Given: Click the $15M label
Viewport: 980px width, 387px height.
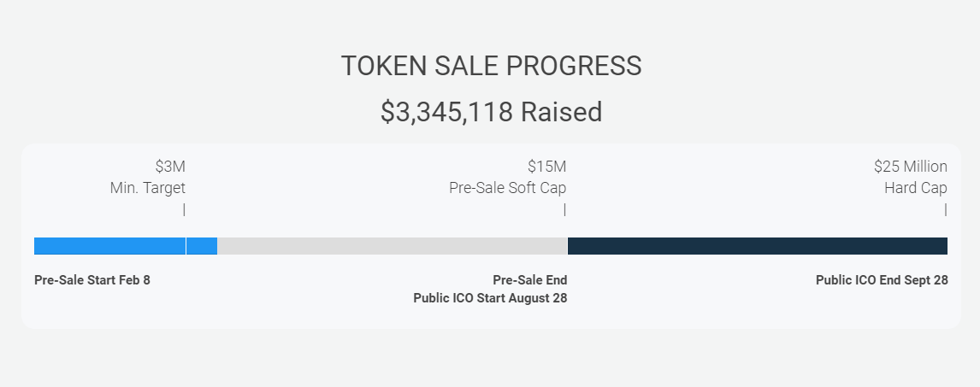Looking at the screenshot, I should (546, 166).
